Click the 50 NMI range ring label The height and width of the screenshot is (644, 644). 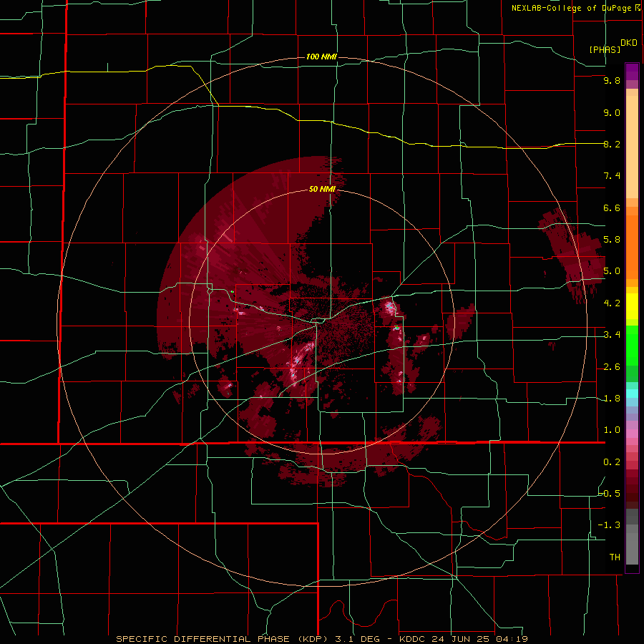[x=322, y=189]
